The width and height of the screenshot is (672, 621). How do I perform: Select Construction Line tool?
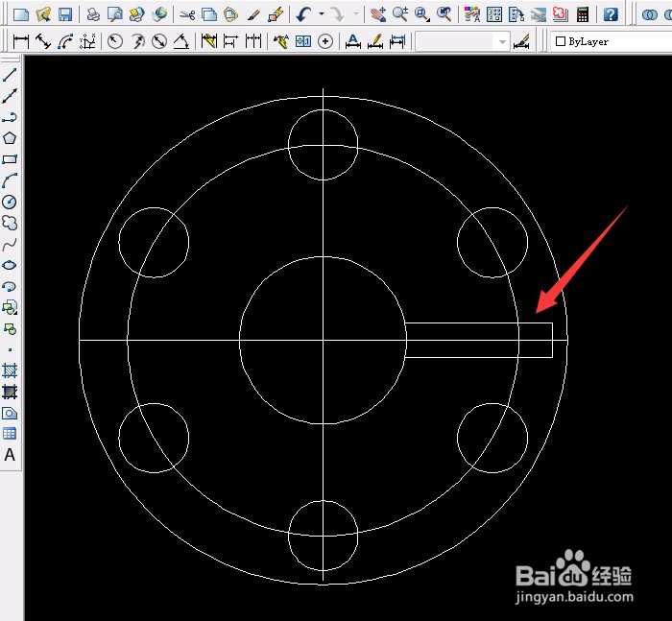[x=10, y=96]
